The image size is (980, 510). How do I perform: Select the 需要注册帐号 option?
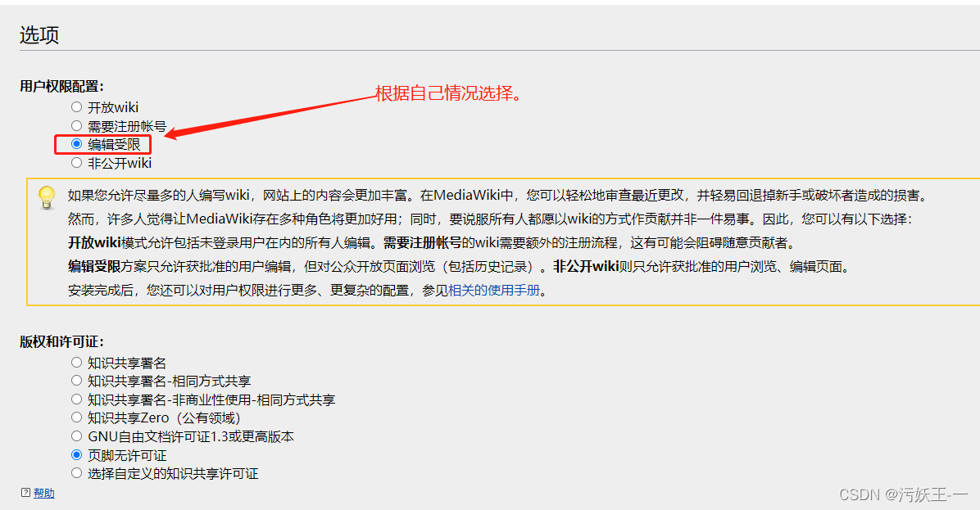[x=76, y=125]
